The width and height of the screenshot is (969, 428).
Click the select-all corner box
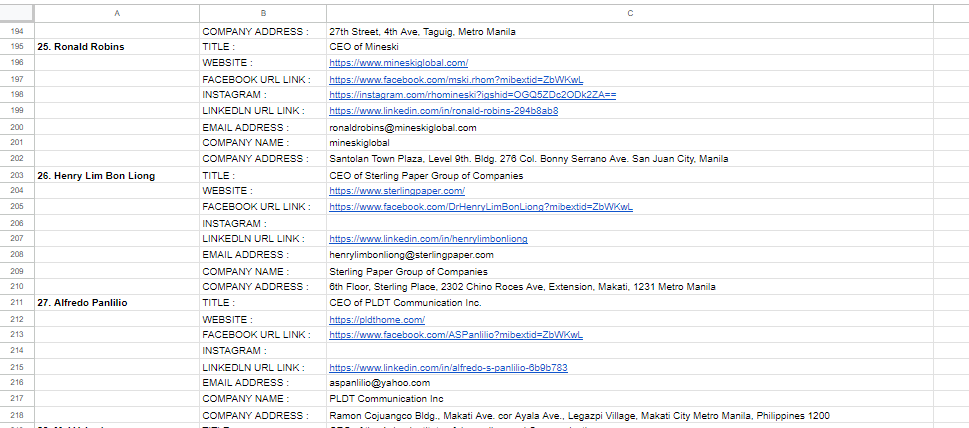pos(17,13)
